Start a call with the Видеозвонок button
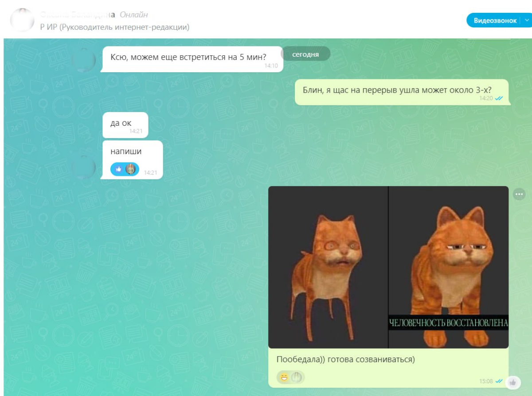Image resolution: width=532 pixels, height=396 pixels. pyautogui.click(x=495, y=20)
